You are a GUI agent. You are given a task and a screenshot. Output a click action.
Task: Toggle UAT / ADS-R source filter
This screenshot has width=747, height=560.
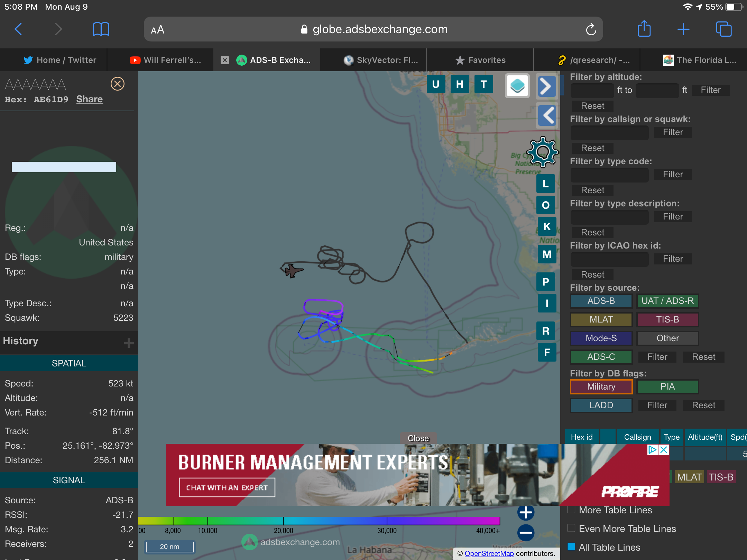[x=667, y=301]
